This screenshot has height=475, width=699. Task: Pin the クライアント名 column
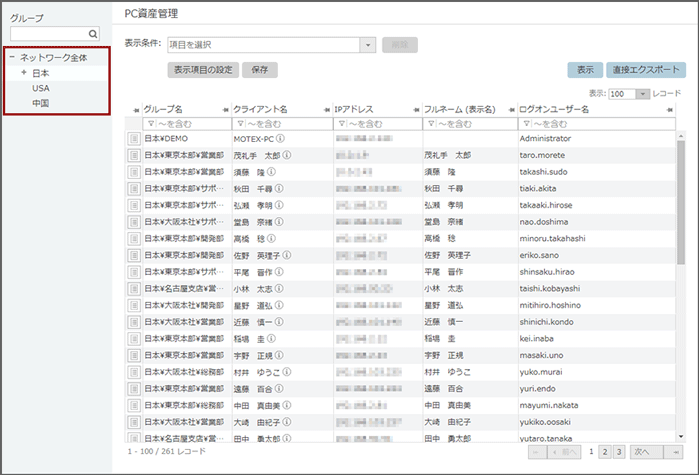pos(327,110)
